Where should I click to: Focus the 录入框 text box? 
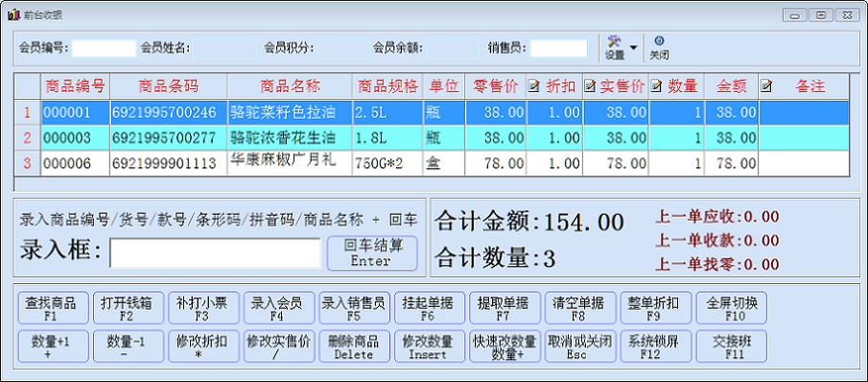[216, 253]
